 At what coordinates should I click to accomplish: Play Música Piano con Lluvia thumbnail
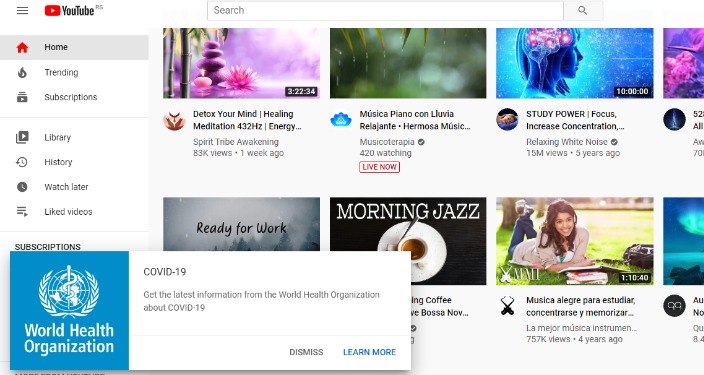pos(408,63)
